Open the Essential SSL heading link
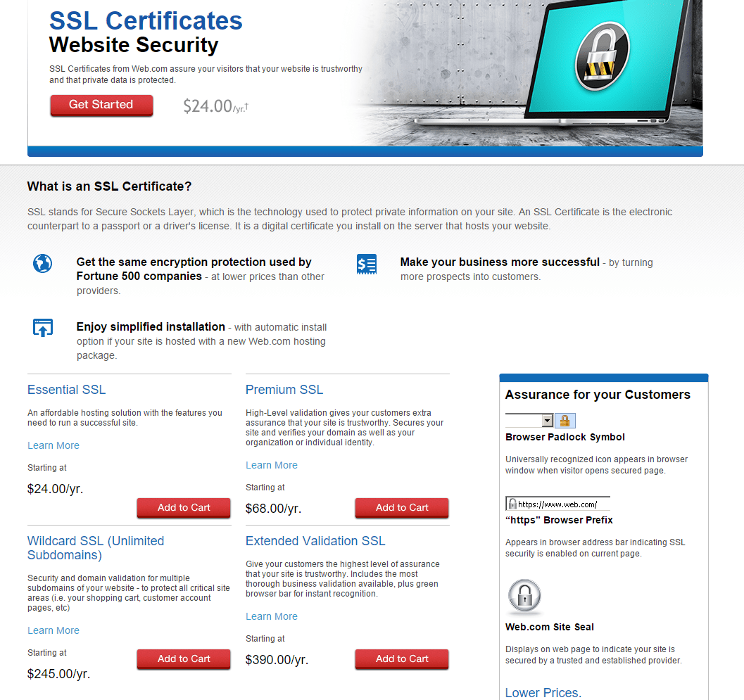This screenshot has height=700, width=744. click(66, 390)
